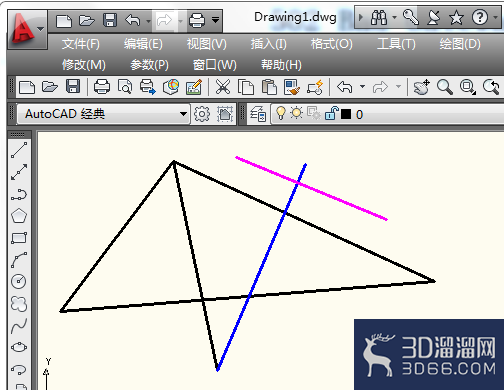This screenshot has width=504, height=390.
Task: Click New in the quick access toolbar
Action: (x=64, y=20)
